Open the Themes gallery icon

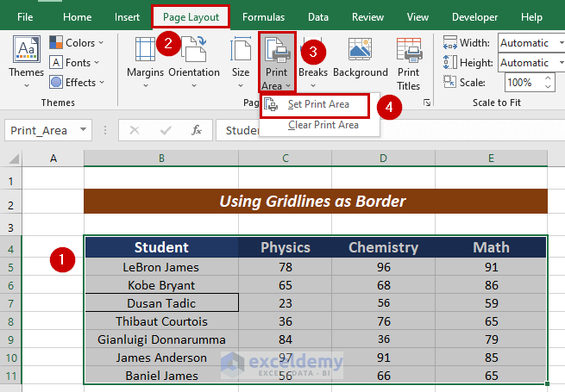coord(26,49)
